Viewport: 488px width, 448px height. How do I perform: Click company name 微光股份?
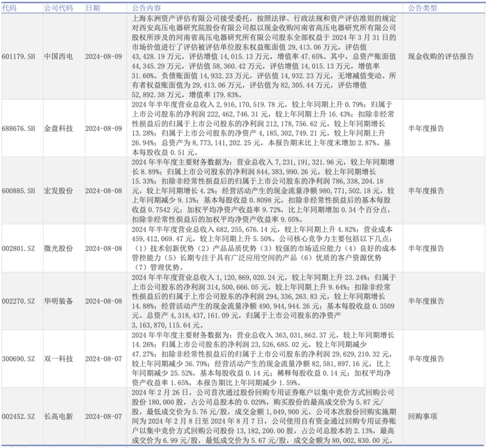pyautogui.click(x=59, y=248)
